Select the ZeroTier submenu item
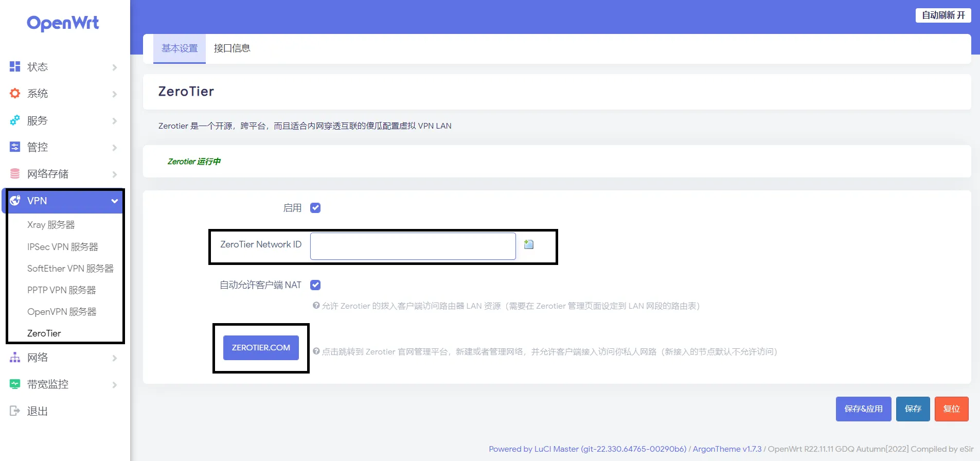The image size is (980, 461). 44,333
